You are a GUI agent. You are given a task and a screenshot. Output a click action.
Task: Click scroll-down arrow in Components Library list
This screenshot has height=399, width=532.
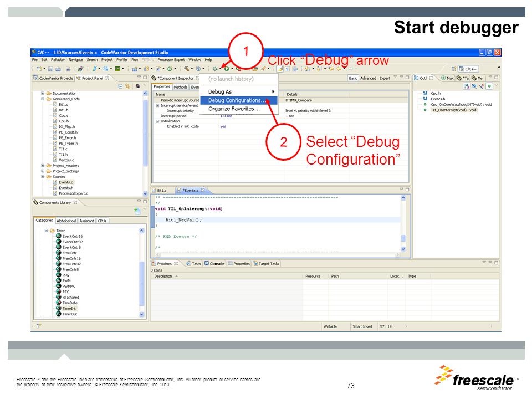[142, 314]
